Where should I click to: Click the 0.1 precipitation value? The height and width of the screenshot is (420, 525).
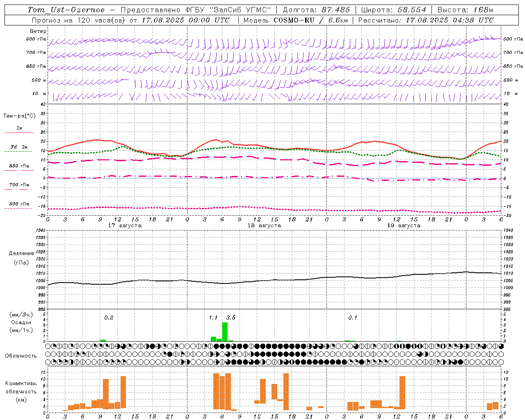(x=352, y=317)
